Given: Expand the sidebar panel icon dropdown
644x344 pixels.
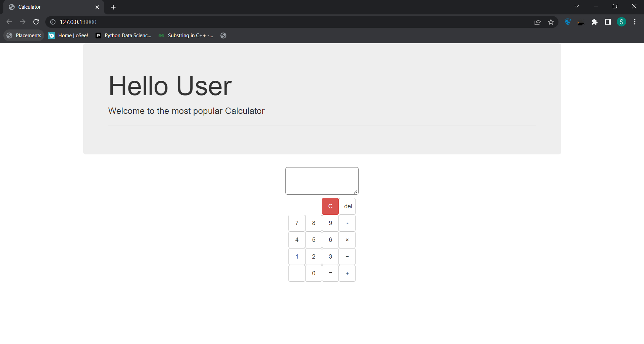Looking at the screenshot, I should pos(608,22).
